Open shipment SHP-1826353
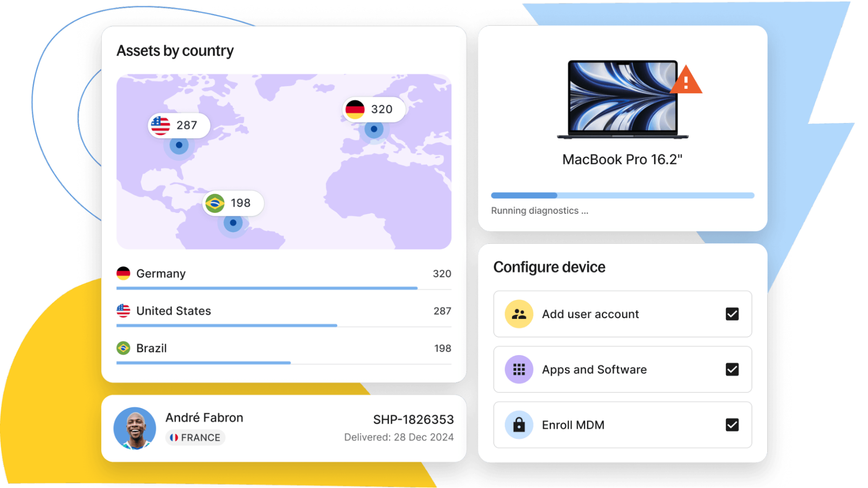Image resolution: width=868 pixels, height=488 pixels. (413, 419)
